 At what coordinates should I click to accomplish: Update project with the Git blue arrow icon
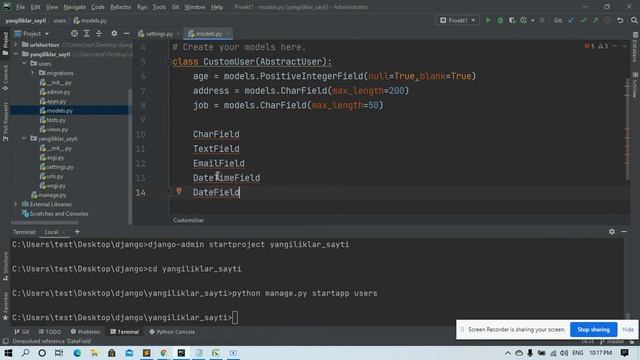(x=571, y=20)
